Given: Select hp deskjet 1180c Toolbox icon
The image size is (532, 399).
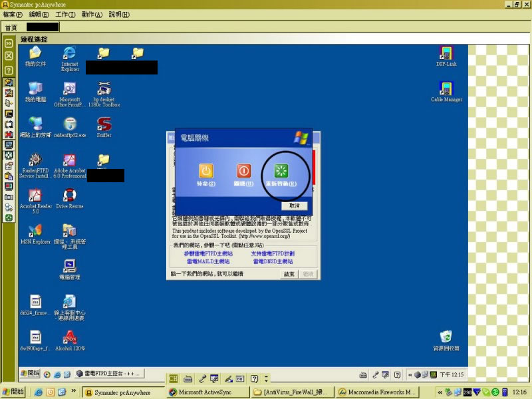Looking at the screenshot, I should tap(104, 94).
